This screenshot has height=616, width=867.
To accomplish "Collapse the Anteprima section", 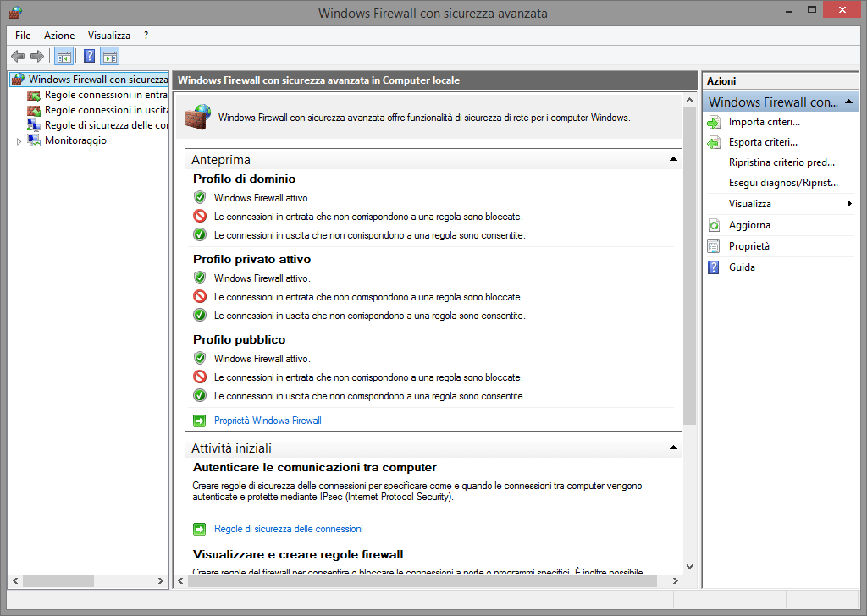I will click(673, 159).
